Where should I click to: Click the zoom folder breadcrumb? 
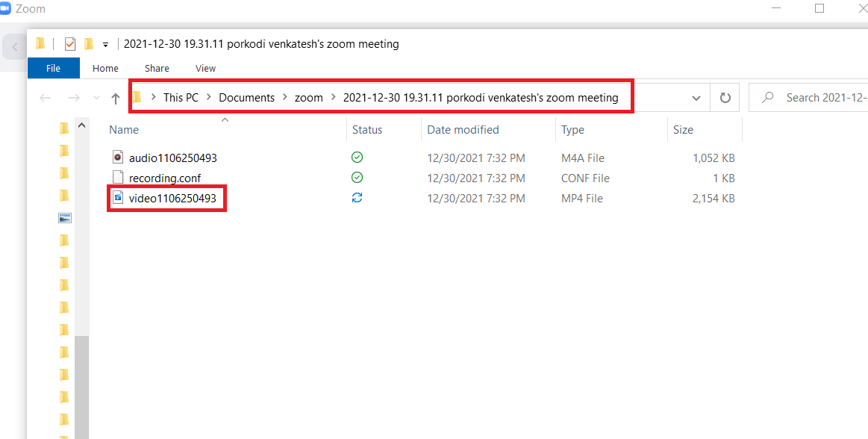308,98
